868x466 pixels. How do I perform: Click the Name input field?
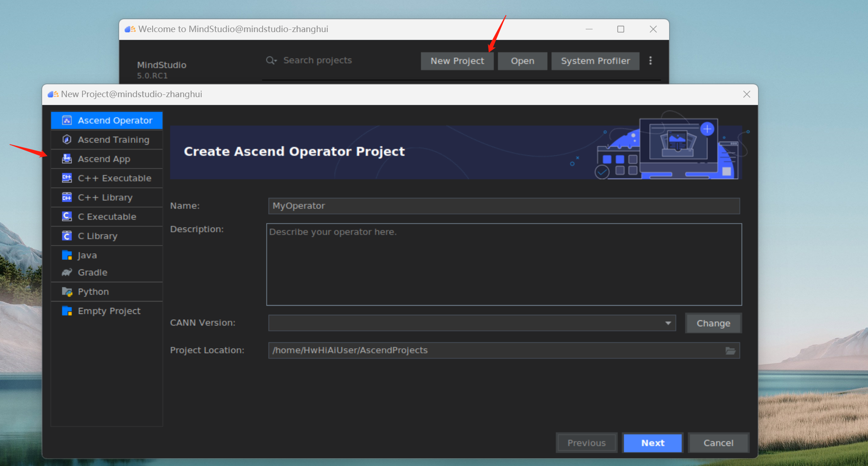tap(504, 206)
